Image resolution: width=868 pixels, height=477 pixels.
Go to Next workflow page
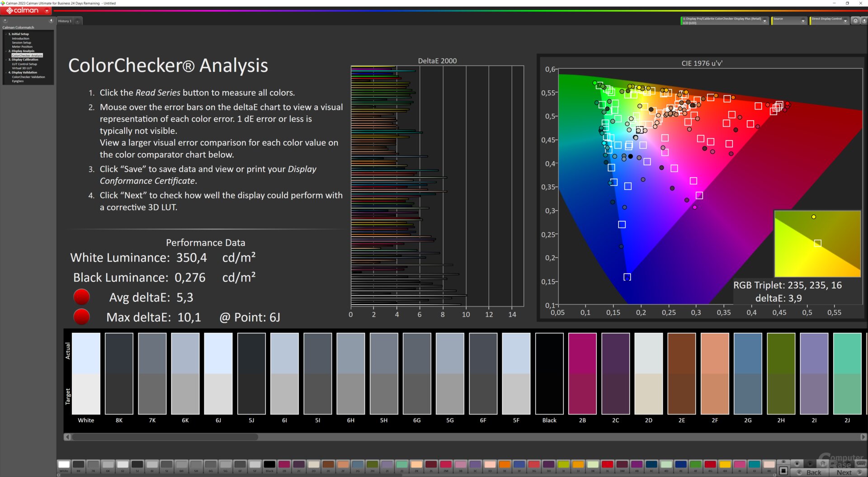[x=848, y=472]
